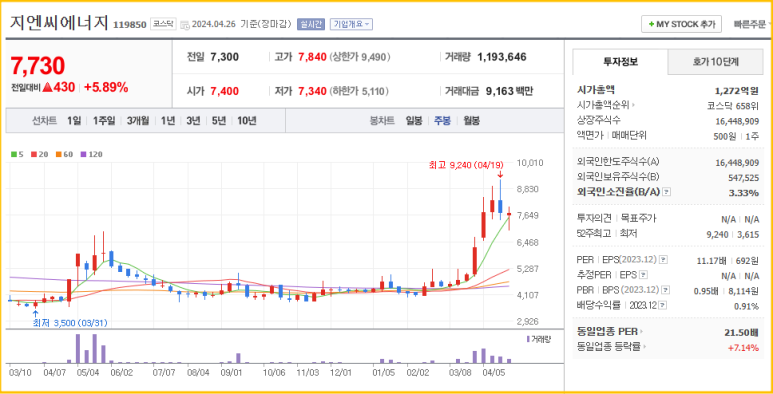Click the red 20 moving average legend

(39, 154)
